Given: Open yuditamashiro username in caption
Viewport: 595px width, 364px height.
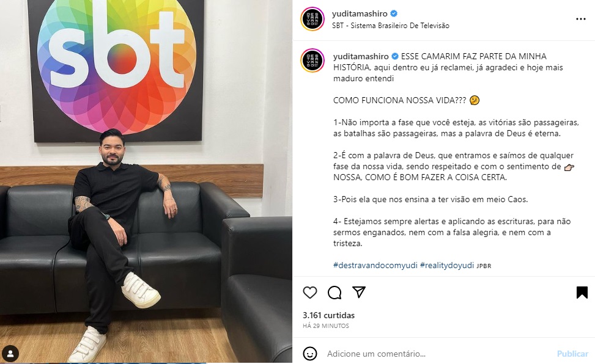Looking at the screenshot, I should point(361,57).
